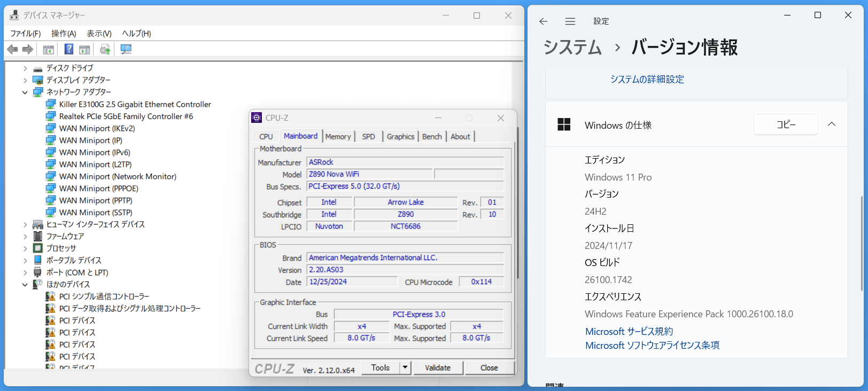Open the Microsoft サービス規約 link
The width and height of the screenshot is (868, 391).
click(x=629, y=332)
